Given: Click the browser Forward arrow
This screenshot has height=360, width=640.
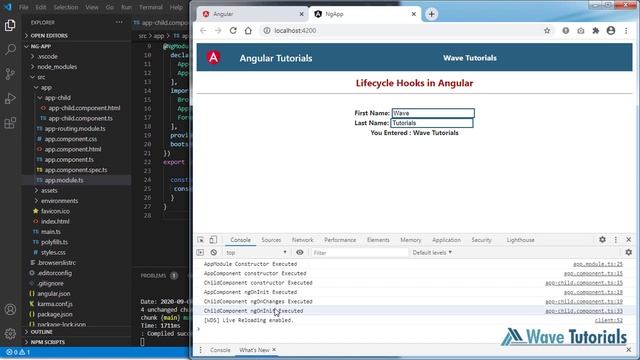Looking at the screenshot, I should click(x=218, y=31).
